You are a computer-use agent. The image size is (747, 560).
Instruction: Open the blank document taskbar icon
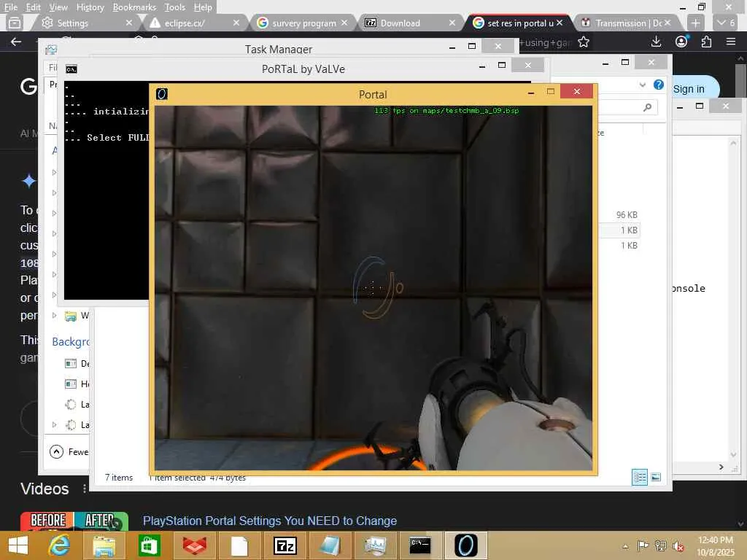tap(239, 545)
